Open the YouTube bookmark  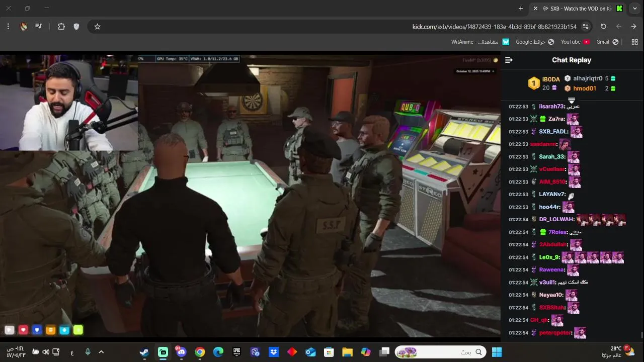pyautogui.click(x=575, y=42)
